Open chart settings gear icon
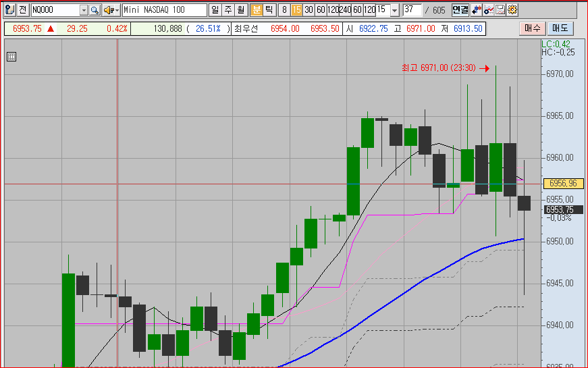588x368 pixels. (x=512, y=9)
